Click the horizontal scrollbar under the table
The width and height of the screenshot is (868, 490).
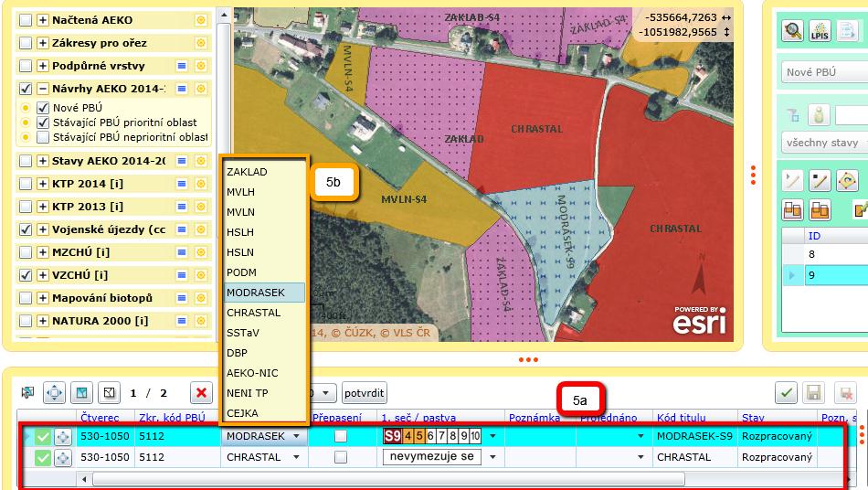(x=387, y=479)
